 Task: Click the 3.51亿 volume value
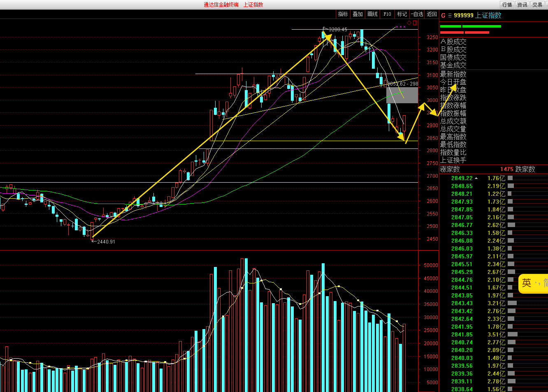coord(496,334)
